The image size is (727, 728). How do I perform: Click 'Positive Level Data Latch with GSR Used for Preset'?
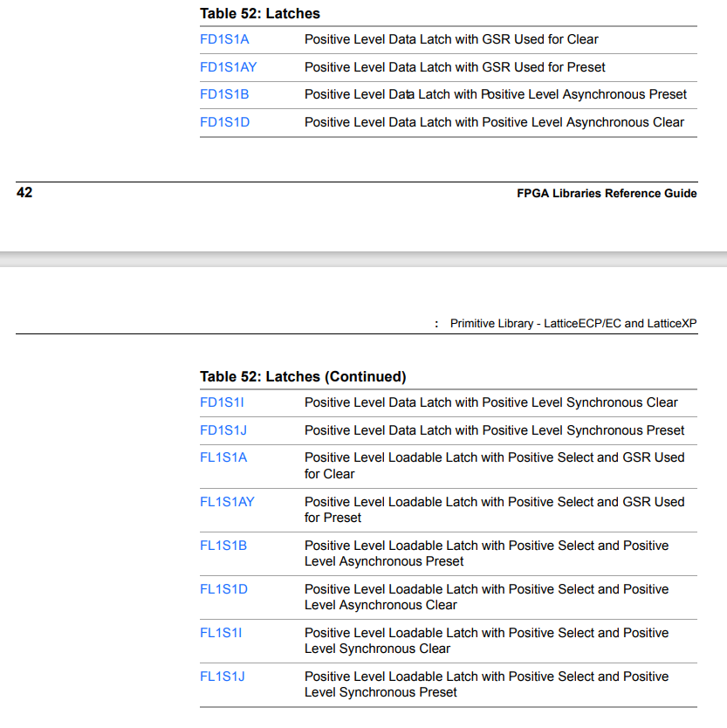pos(455,67)
